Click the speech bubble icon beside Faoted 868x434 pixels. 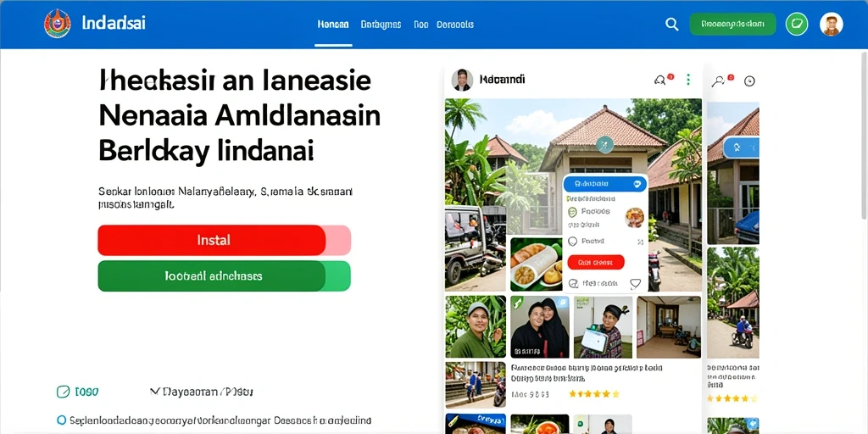[573, 242]
